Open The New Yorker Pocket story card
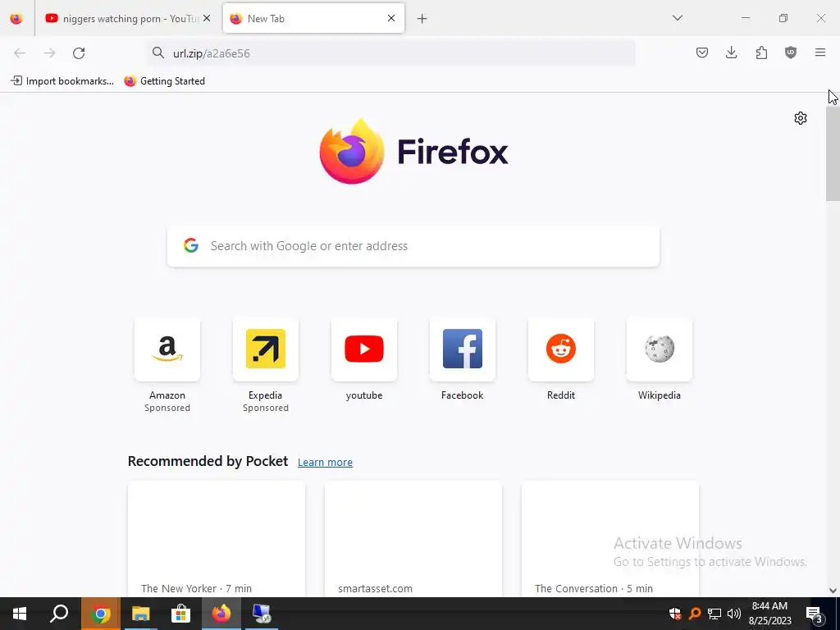This screenshot has height=630, width=840. pos(217,539)
